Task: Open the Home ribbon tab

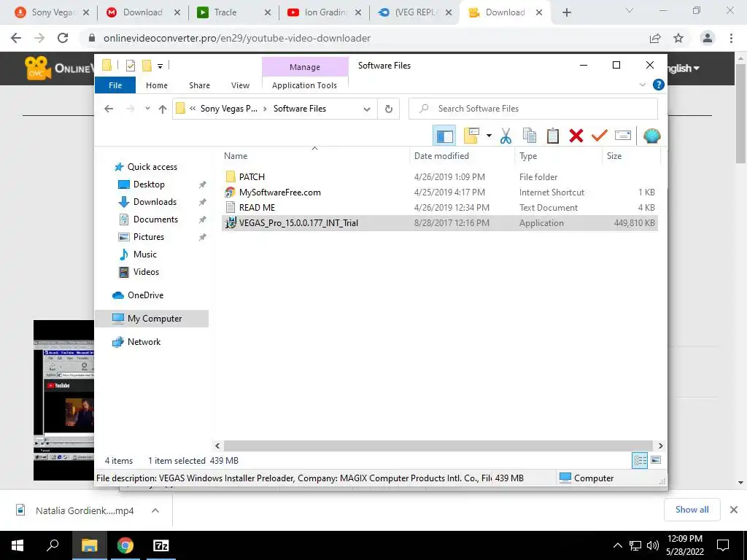Action: pyautogui.click(x=157, y=85)
